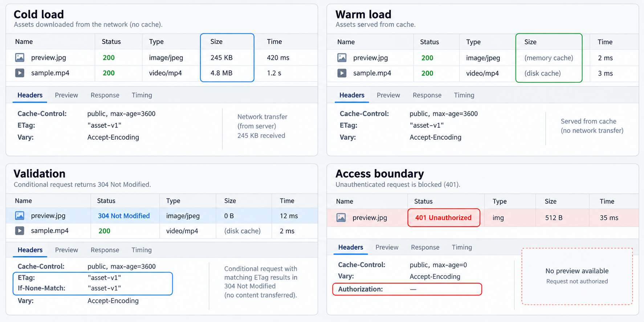
Task: Click the 512 B size in Access boundary
Action: tap(554, 217)
